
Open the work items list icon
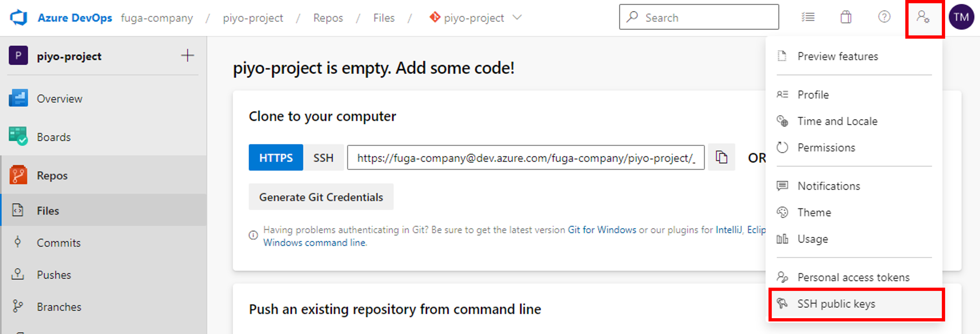tap(808, 17)
